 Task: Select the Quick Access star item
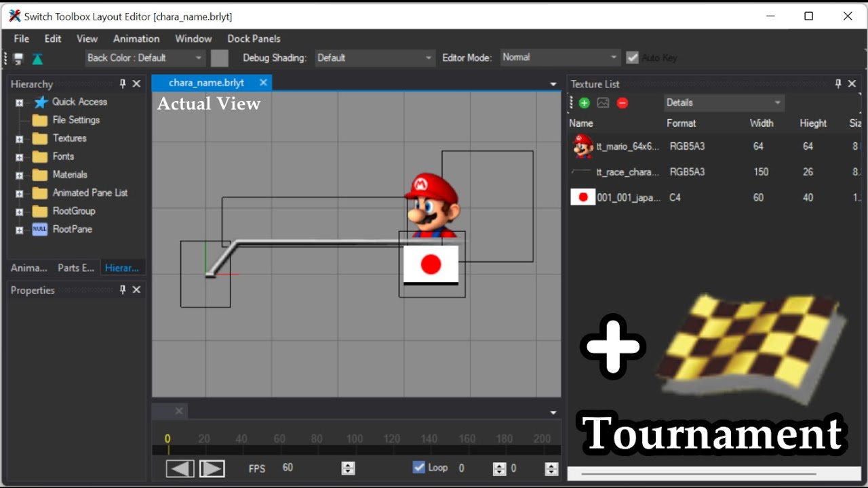click(x=71, y=102)
